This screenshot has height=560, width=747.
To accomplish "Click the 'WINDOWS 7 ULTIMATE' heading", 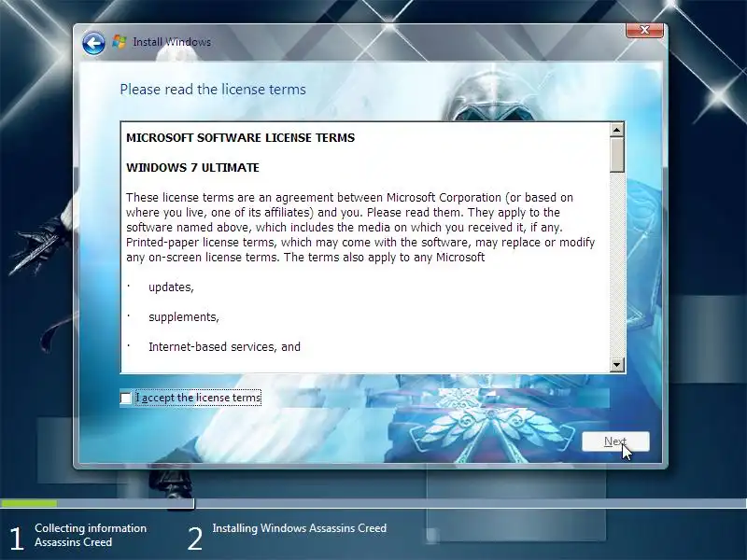I will 192,168.
